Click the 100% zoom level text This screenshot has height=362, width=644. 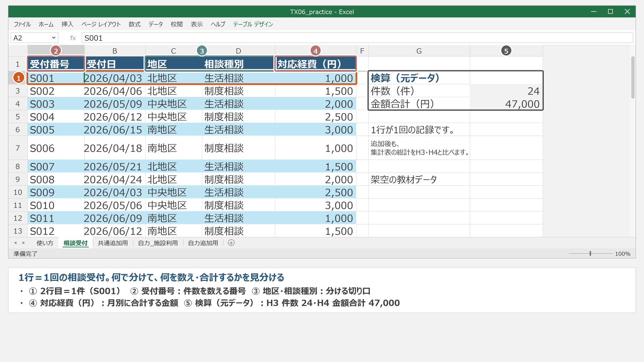(x=623, y=254)
